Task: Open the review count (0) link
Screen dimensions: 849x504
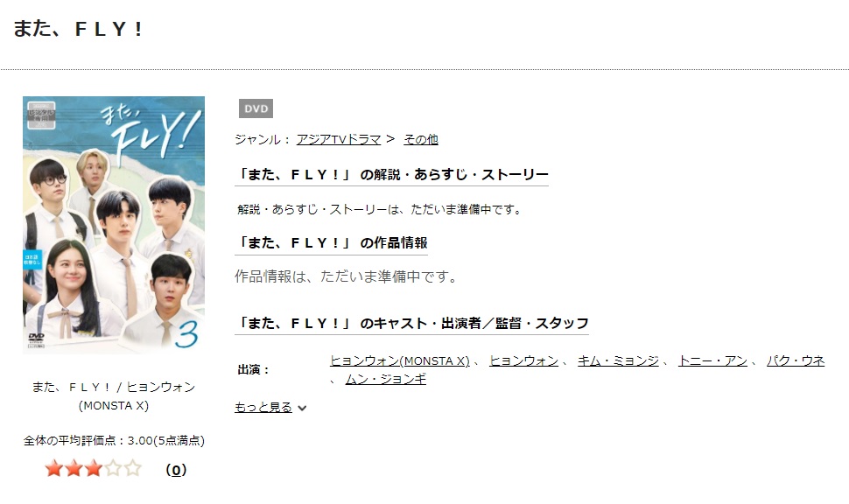Action: tap(176, 470)
